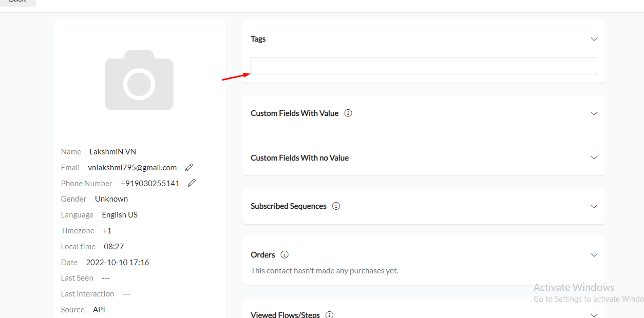Toggle the Subscribed Sequences chevron arrow

[594, 206]
